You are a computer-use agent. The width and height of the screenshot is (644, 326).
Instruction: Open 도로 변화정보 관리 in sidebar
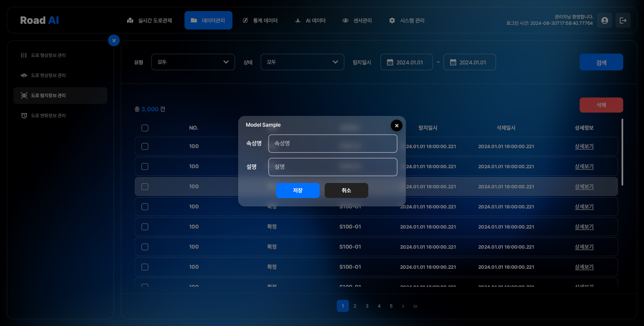point(60,116)
